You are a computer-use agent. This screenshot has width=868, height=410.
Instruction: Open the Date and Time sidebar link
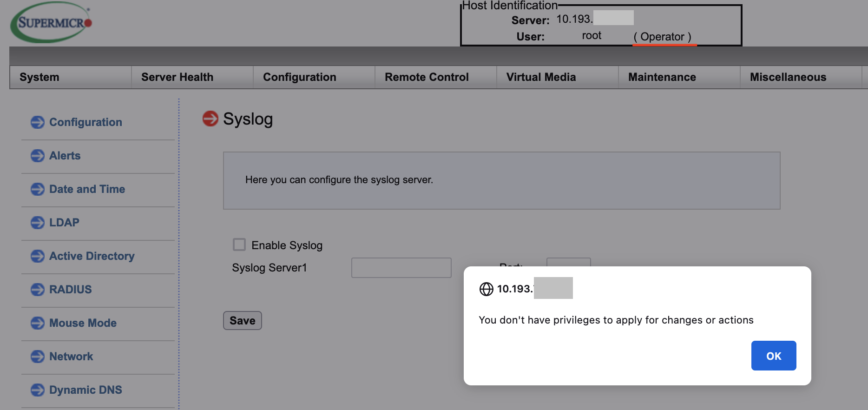tap(87, 189)
